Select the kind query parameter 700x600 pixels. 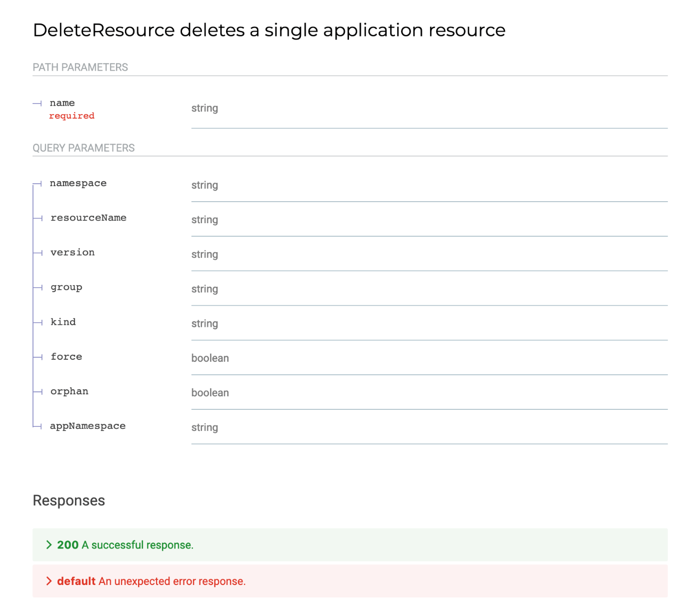pos(63,322)
